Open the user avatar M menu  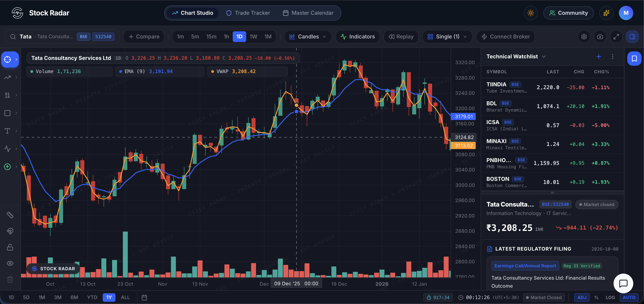[626, 13]
